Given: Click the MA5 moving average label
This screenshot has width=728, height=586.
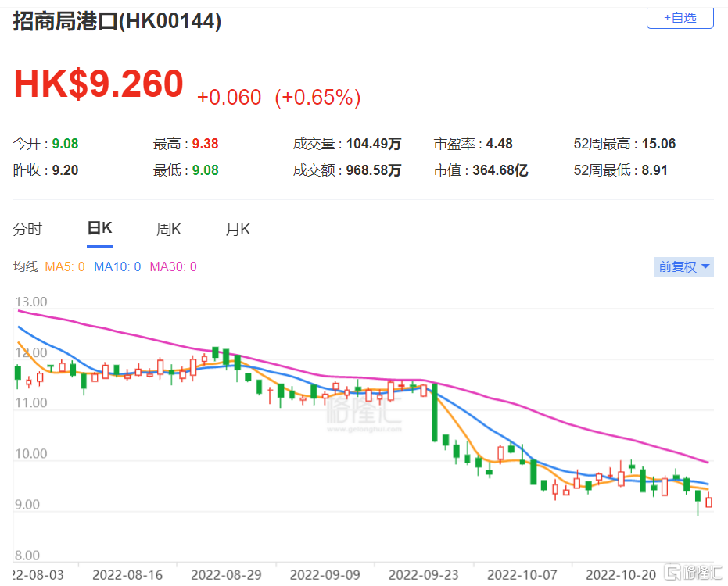Looking at the screenshot, I should tap(65, 266).
